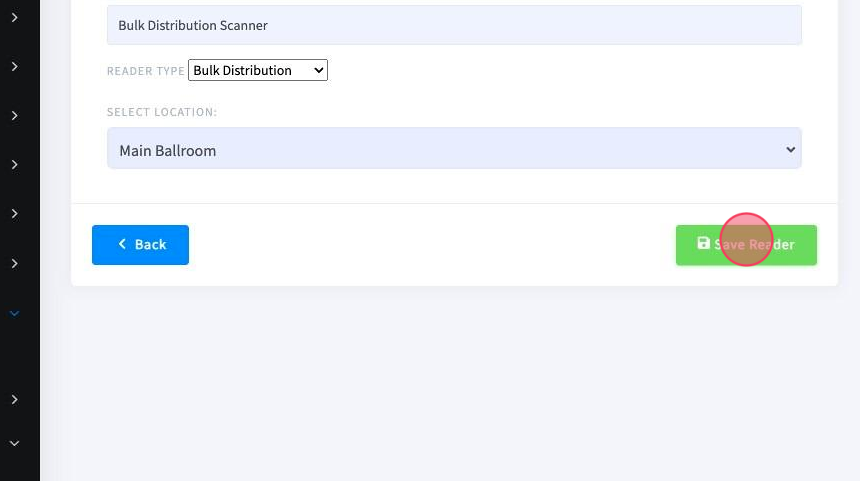This screenshot has width=860, height=481.
Task: Open the Reader Type dropdown showing Bulk Distribution
Action: click(x=258, y=70)
